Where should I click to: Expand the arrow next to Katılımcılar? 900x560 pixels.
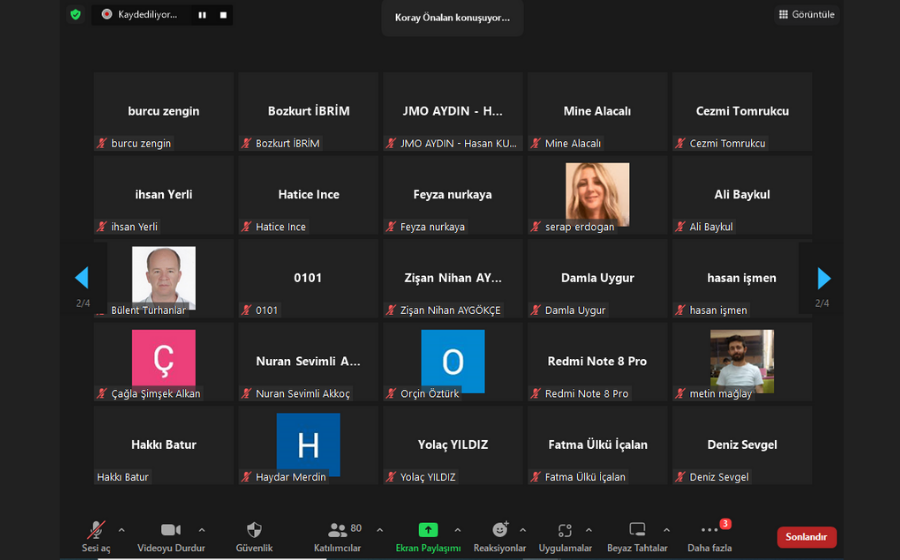380,530
